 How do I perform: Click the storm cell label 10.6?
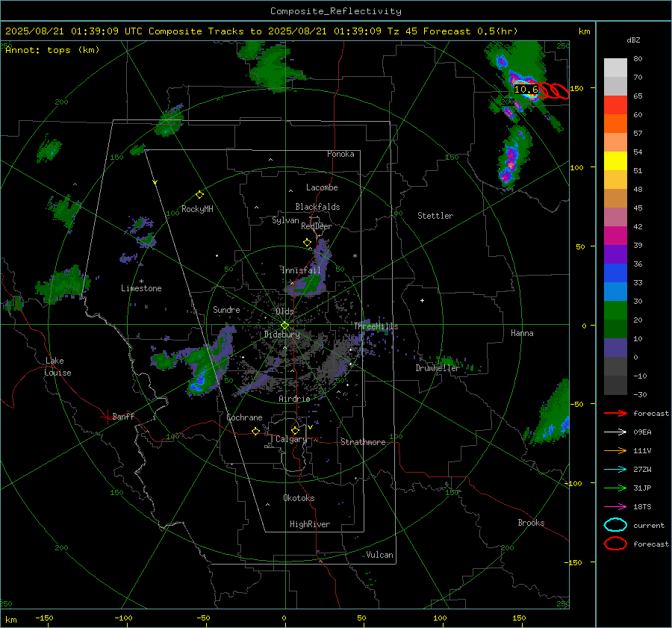[526, 90]
